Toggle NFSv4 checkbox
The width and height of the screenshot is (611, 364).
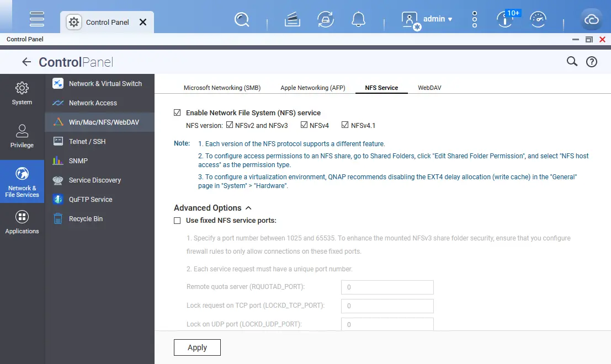coord(304,125)
